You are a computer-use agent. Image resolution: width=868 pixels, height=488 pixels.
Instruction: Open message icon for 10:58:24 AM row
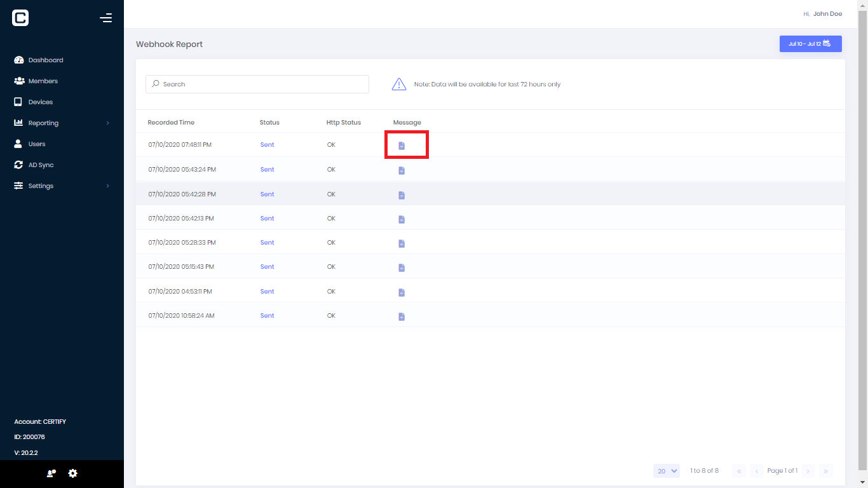point(402,316)
